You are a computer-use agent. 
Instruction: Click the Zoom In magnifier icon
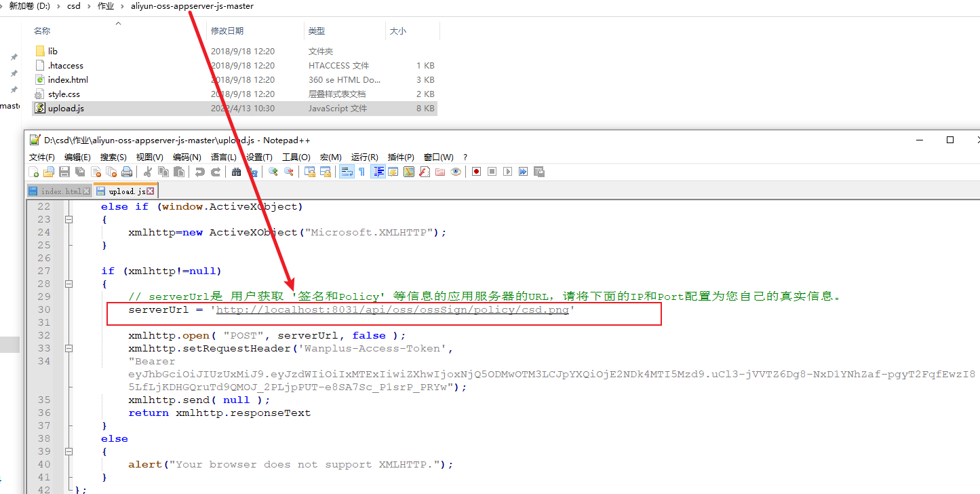coord(273,172)
